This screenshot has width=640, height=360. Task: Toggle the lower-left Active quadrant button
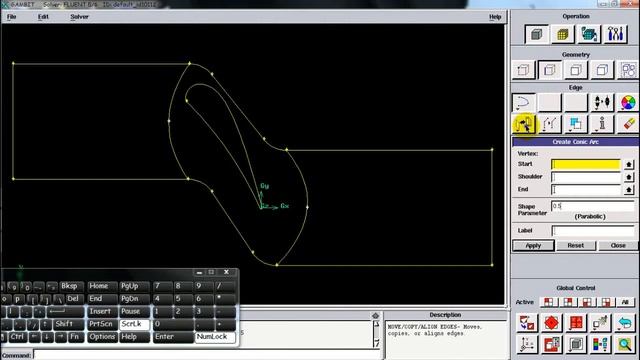pos(587,302)
